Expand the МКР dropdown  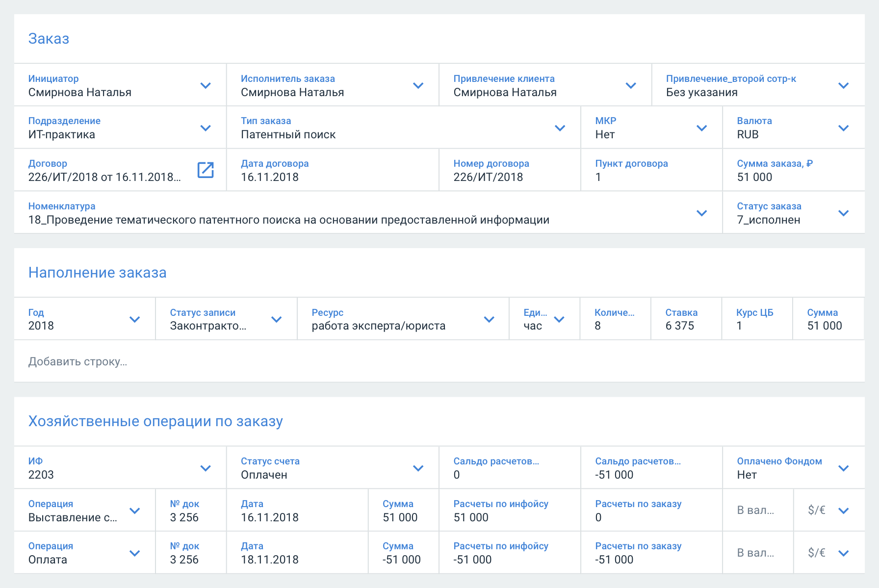(701, 128)
